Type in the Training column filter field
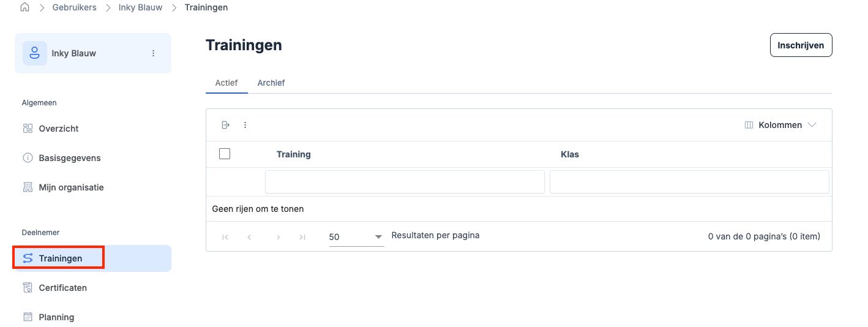868x327 pixels. [x=405, y=182]
